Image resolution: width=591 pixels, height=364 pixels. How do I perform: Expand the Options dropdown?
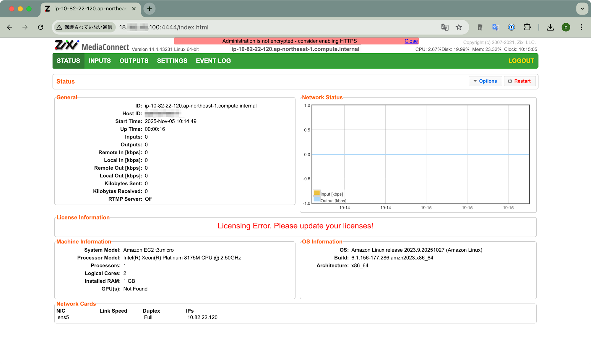tap(485, 81)
